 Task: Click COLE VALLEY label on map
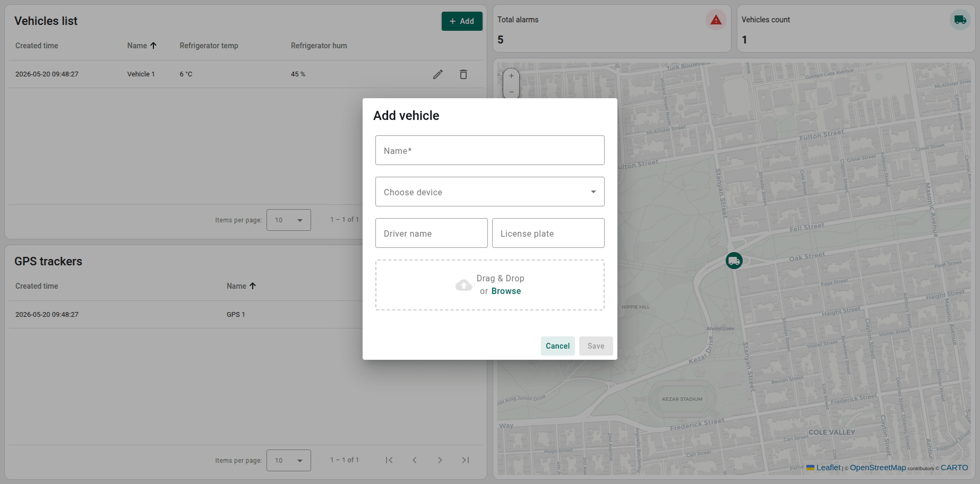point(832,433)
